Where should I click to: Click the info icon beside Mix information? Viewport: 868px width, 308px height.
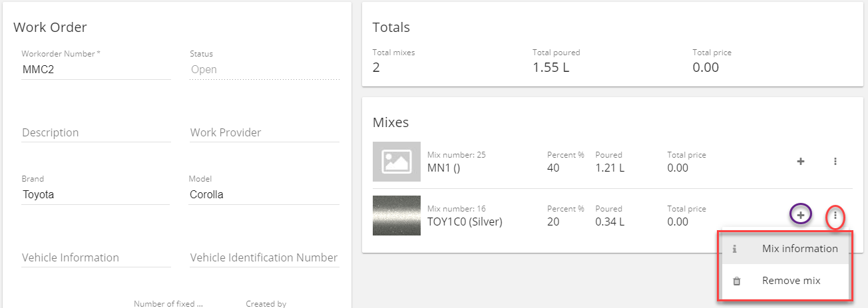(735, 249)
